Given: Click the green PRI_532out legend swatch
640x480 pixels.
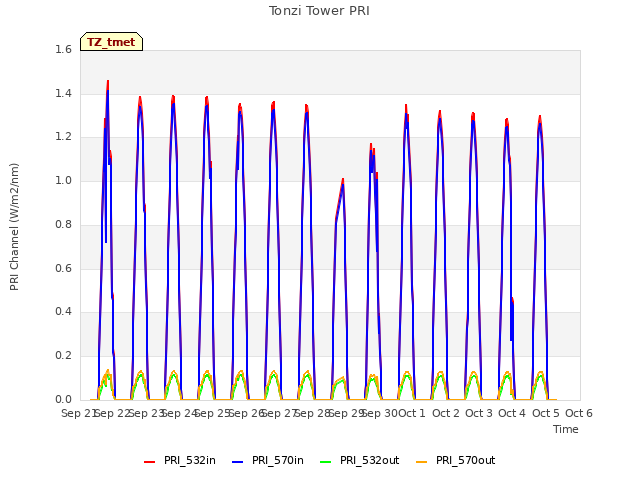Looking at the screenshot, I should coord(326,462).
